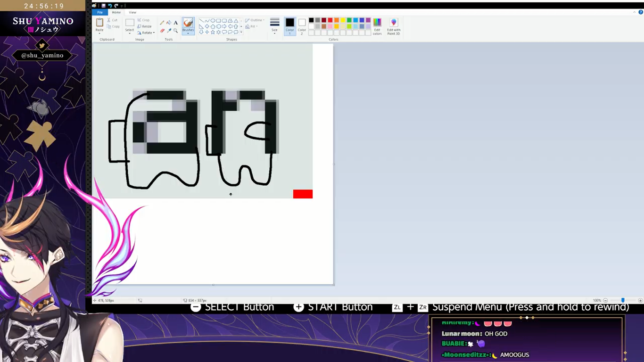Click the Save icon in title bar
Image resolution: width=644 pixels, height=362 pixels.
click(x=103, y=6)
